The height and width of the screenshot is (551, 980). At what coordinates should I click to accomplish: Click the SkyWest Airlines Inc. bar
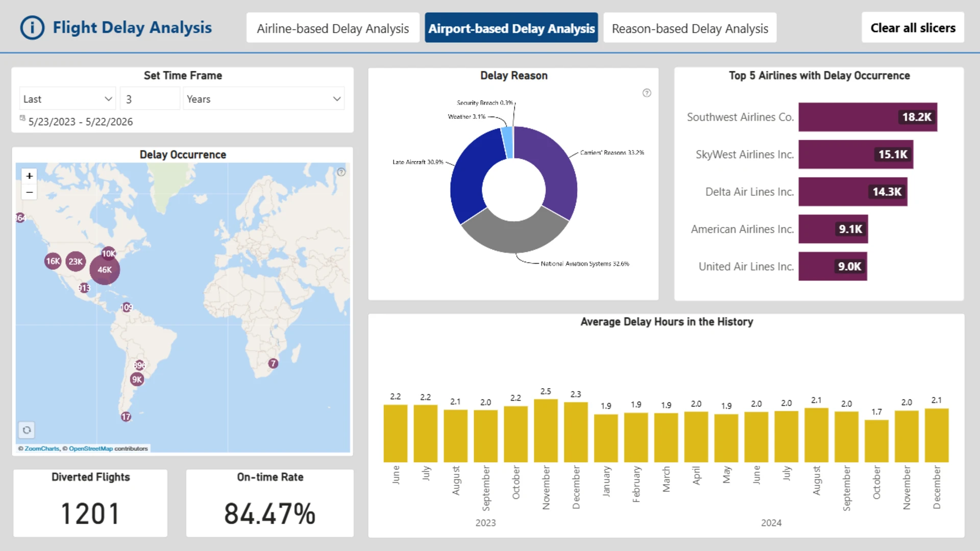(x=856, y=155)
